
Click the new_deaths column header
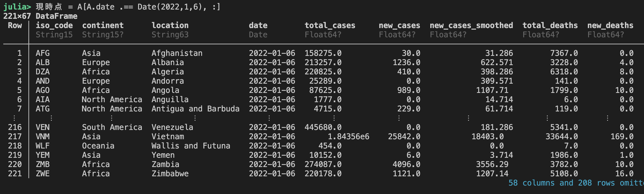pyautogui.click(x=610, y=25)
